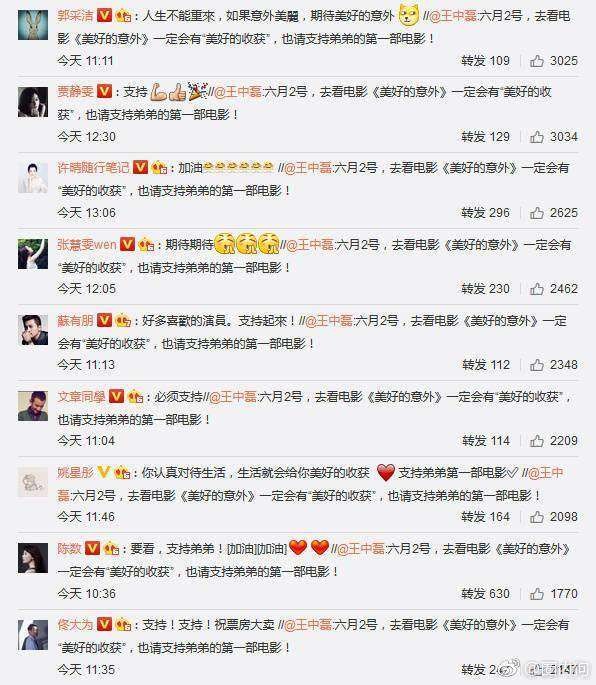Like 蘇有朋's post via thumbs-up icon
The width and height of the screenshot is (596, 685).
(537, 365)
